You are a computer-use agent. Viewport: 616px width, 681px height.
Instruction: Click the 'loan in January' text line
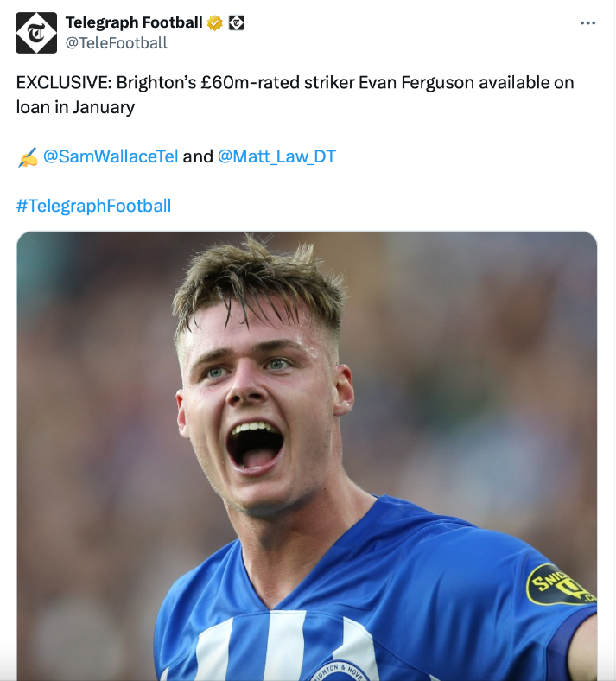75,107
